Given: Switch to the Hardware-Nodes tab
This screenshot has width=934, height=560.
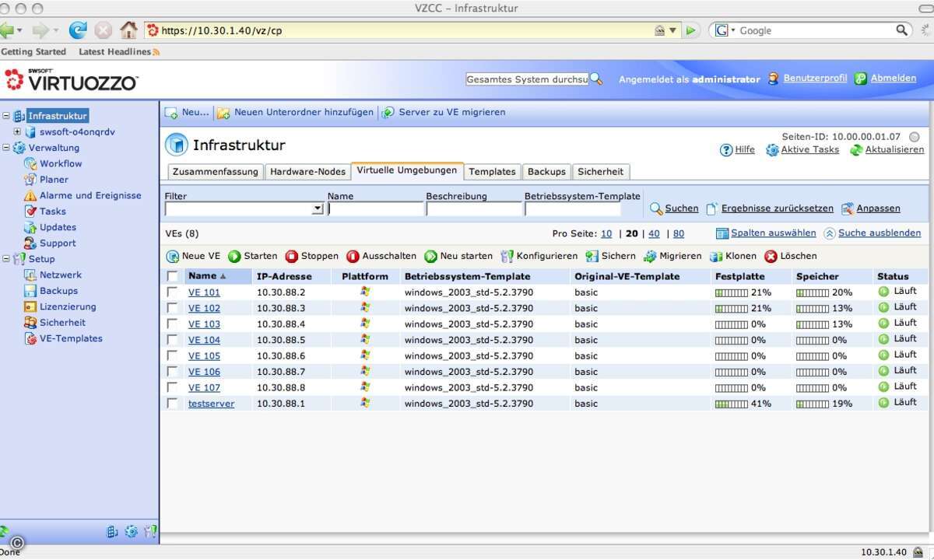Looking at the screenshot, I should (x=307, y=172).
